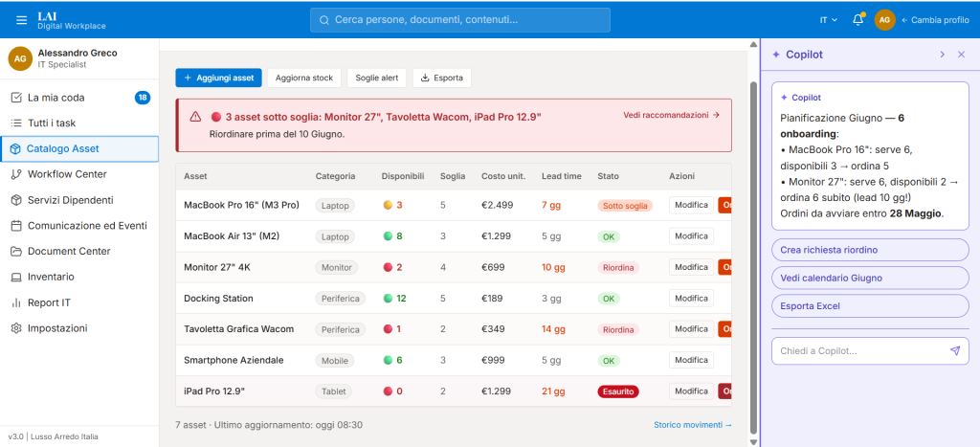Focus the Chiedi a Copilot input field

(x=870, y=350)
